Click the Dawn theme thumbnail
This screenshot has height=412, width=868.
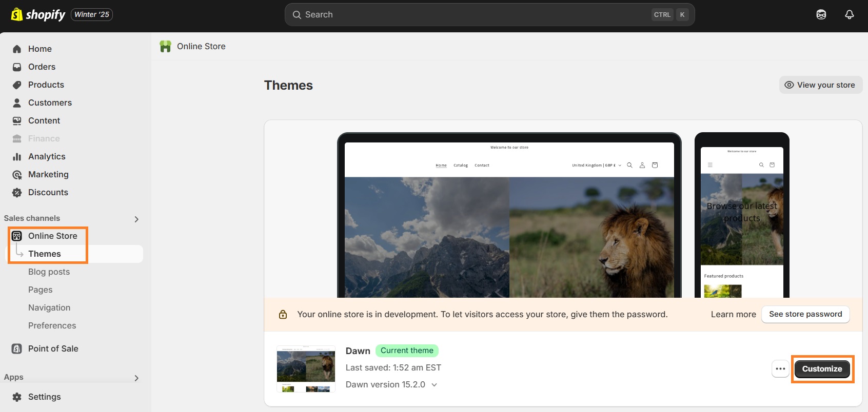306,369
